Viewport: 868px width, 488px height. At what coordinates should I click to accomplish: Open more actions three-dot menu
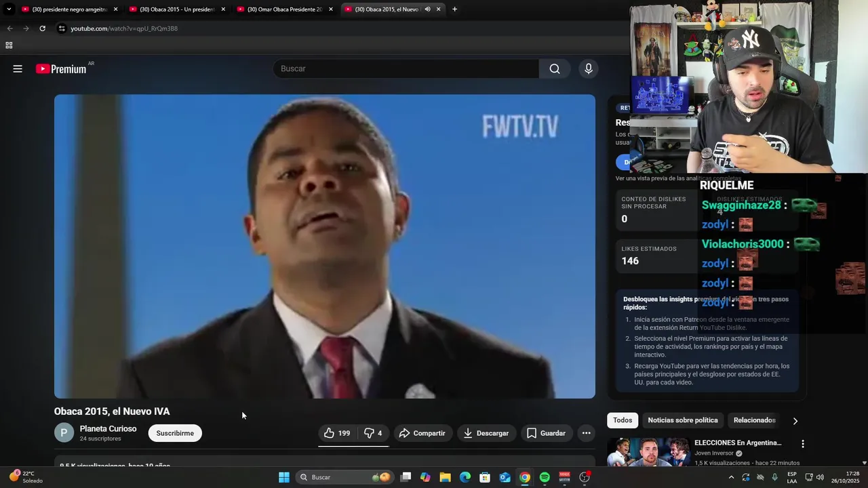pos(587,433)
